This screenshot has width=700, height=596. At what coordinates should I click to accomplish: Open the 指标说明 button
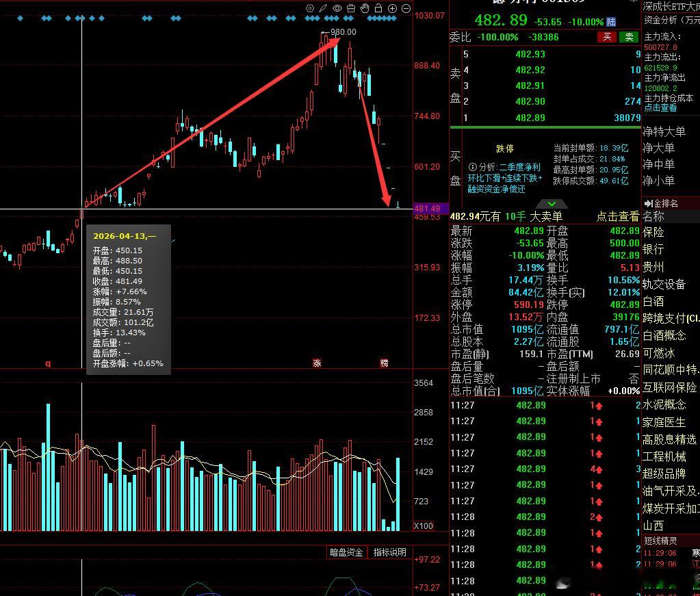click(389, 552)
